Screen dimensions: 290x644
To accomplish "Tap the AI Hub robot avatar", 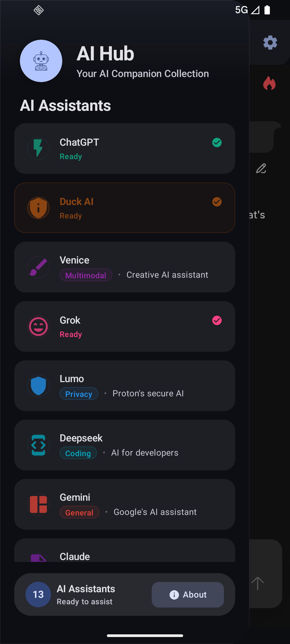I will [x=41, y=61].
